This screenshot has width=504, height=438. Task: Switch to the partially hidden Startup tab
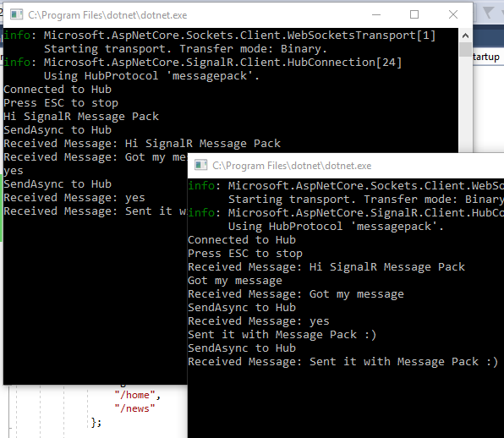486,57
